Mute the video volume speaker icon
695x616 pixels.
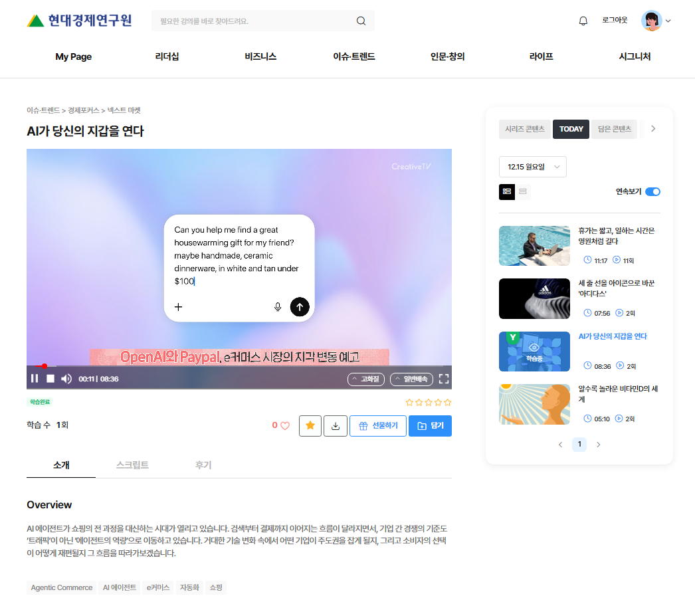coord(66,379)
